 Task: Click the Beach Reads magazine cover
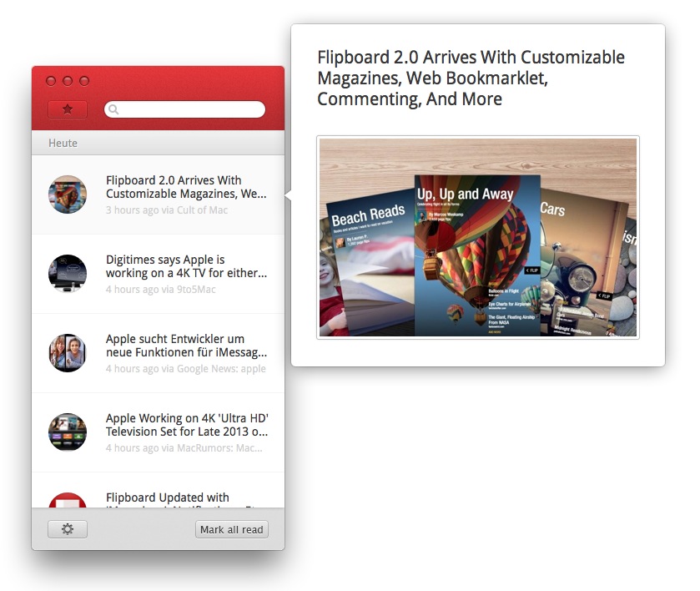(367, 259)
